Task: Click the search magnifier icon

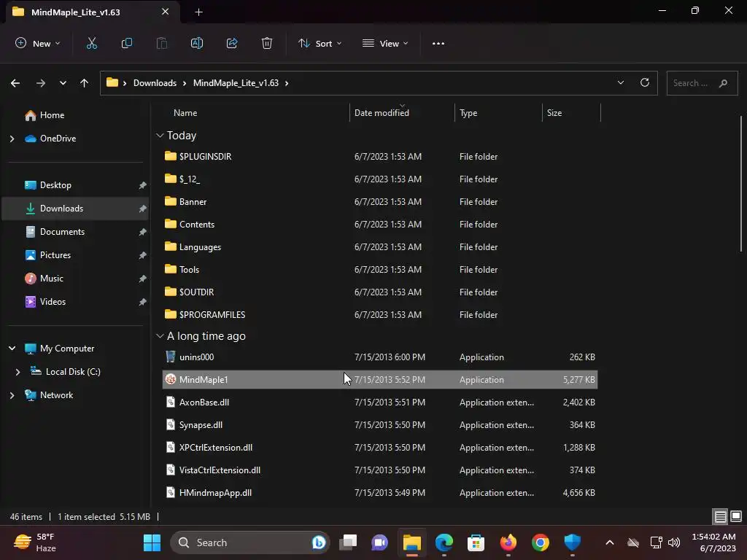Action: (723, 83)
